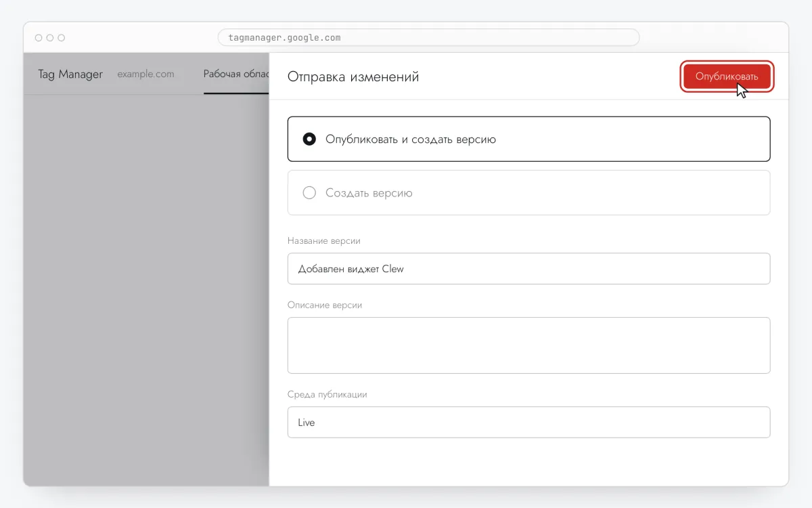812x508 pixels.
Task: Click the Описание версии label
Action: pos(325,305)
